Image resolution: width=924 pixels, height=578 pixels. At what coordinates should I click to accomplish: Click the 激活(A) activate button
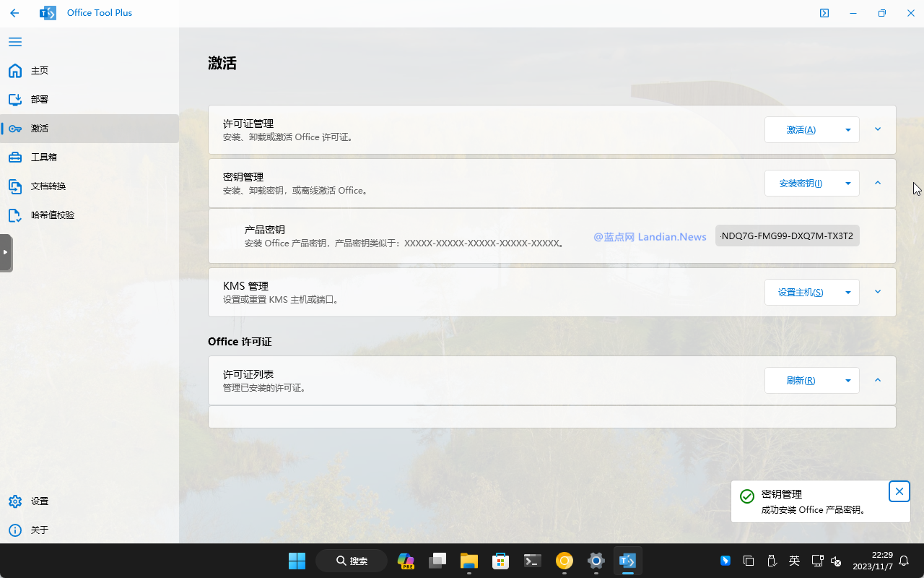[x=801, y=130]
